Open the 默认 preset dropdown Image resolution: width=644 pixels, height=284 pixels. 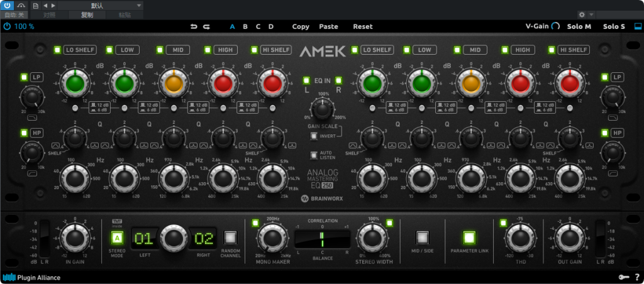(x=100, y=6)
